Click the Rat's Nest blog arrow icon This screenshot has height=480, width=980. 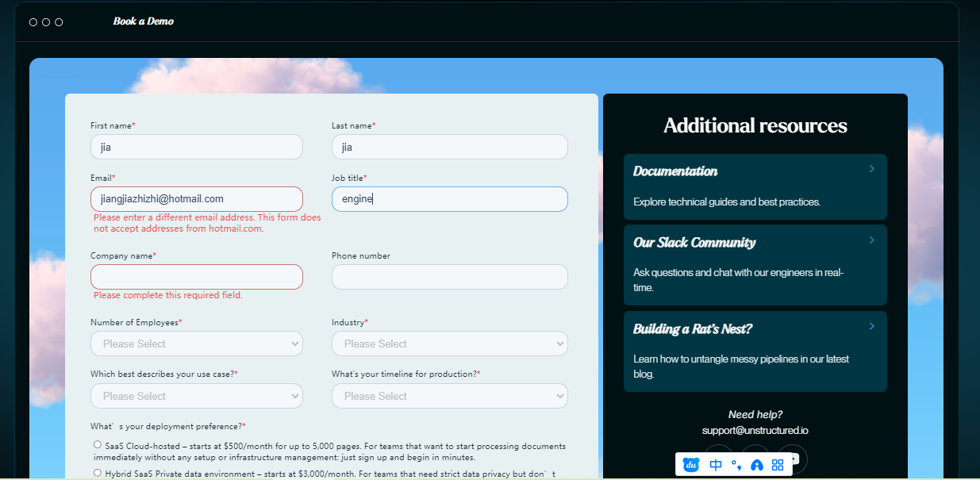(x=871, y=326)
